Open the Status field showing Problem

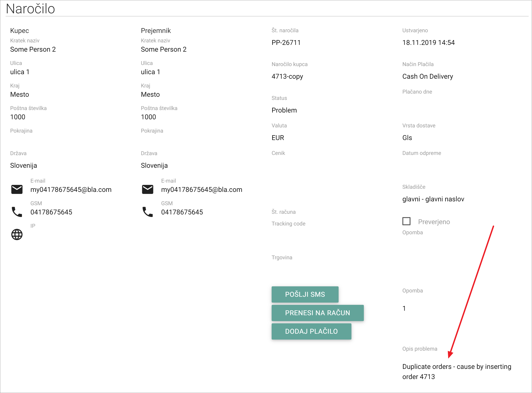[284, 110]
